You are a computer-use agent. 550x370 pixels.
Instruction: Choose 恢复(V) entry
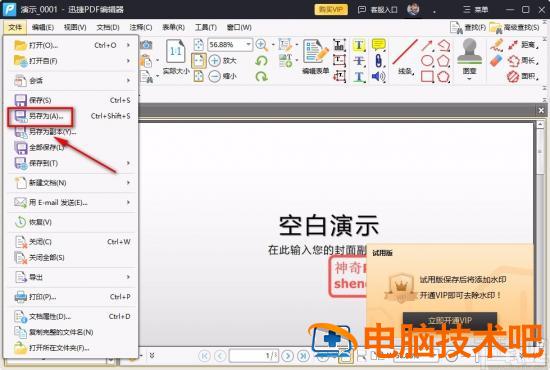tap(70, 222)
